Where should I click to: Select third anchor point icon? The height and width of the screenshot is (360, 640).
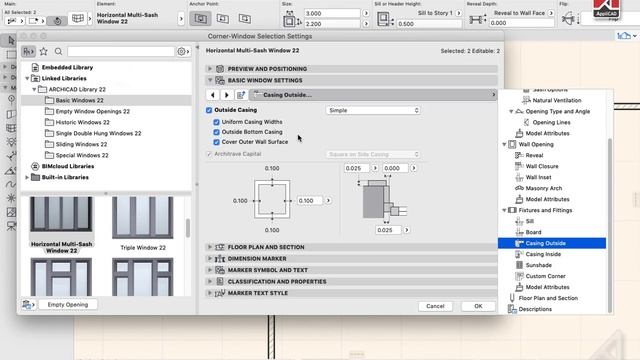245,19
